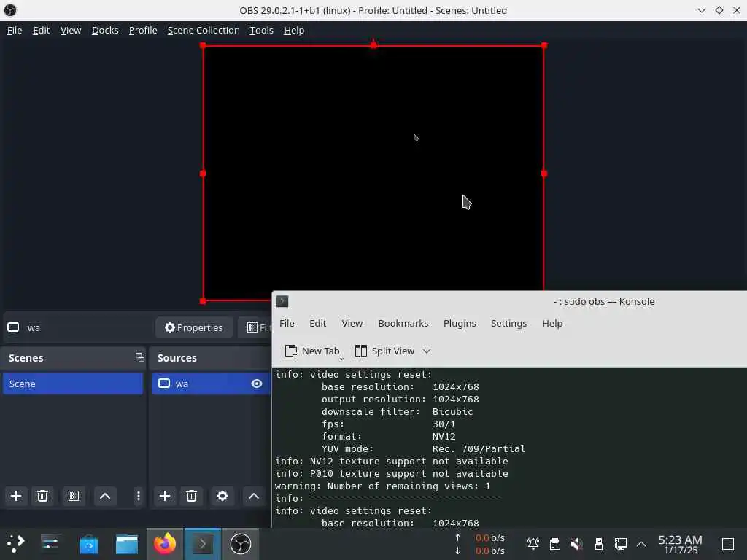Open System Settings from taskbar
Image resolution: width=747 pixels, height=560 pixels.
point(50,544)
